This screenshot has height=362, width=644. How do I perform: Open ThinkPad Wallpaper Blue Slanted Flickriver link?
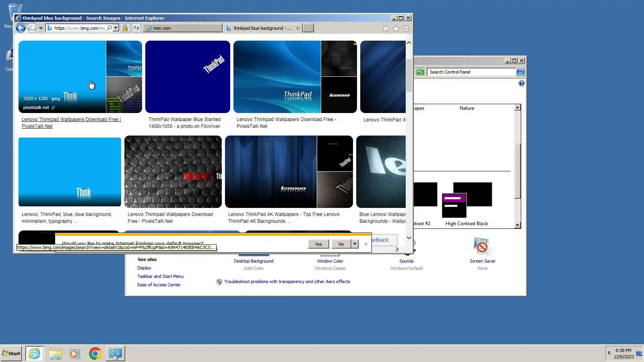coord(185,123)
